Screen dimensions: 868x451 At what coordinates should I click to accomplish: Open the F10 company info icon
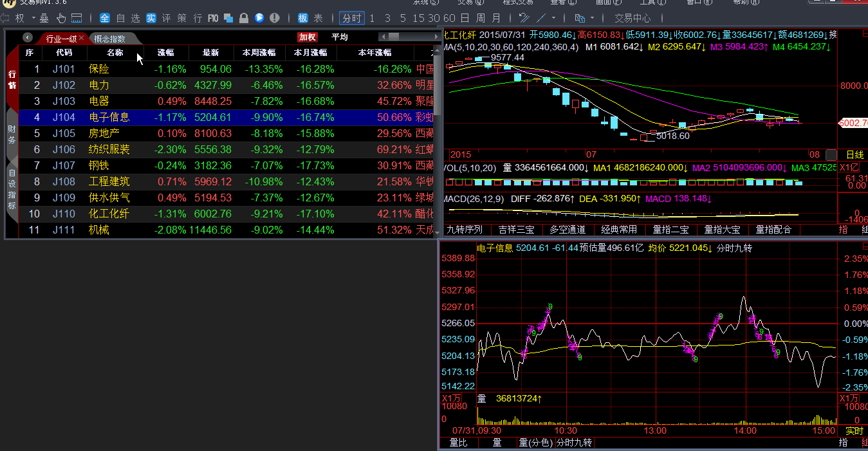(213, 18)
